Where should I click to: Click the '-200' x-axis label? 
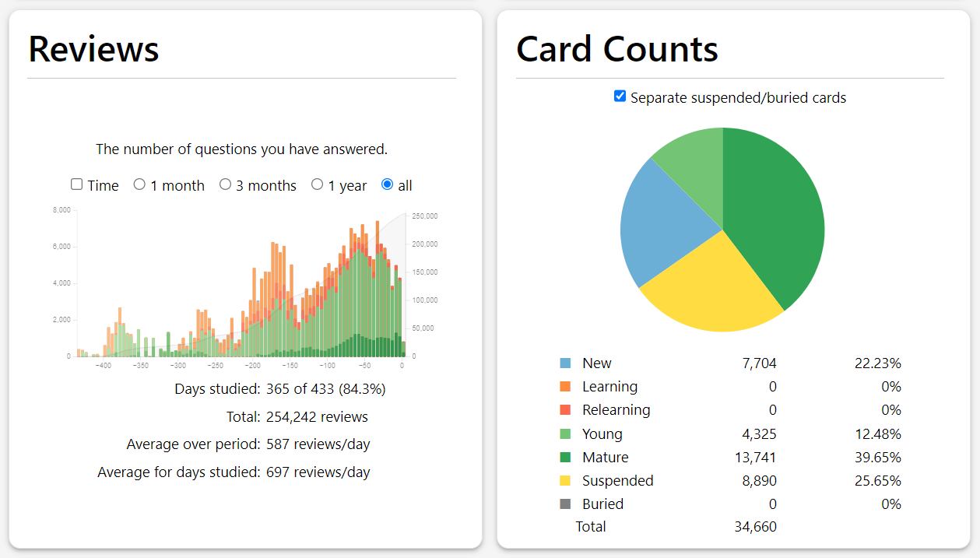point(253,365)
